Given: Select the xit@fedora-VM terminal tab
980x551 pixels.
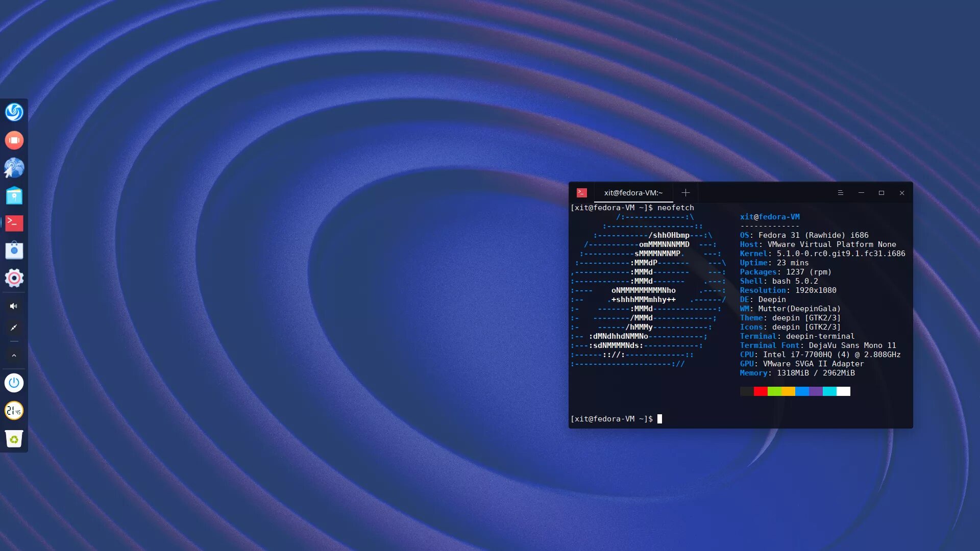Looking at the screenshot, I should click(633, 193).
